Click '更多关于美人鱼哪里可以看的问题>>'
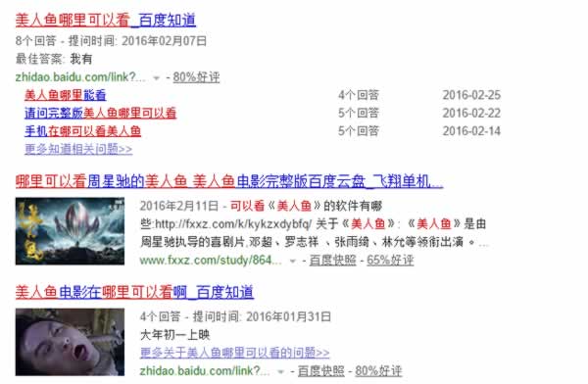This screenshot has height=384, width=588. [235, 353]
